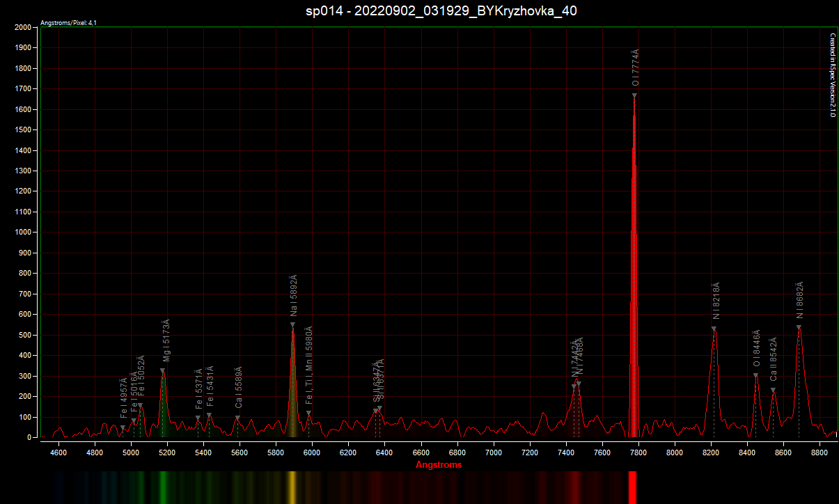Click the Mg I 5173Å line marker
This screenshot has width=839, height=504.
click(163, 370)
